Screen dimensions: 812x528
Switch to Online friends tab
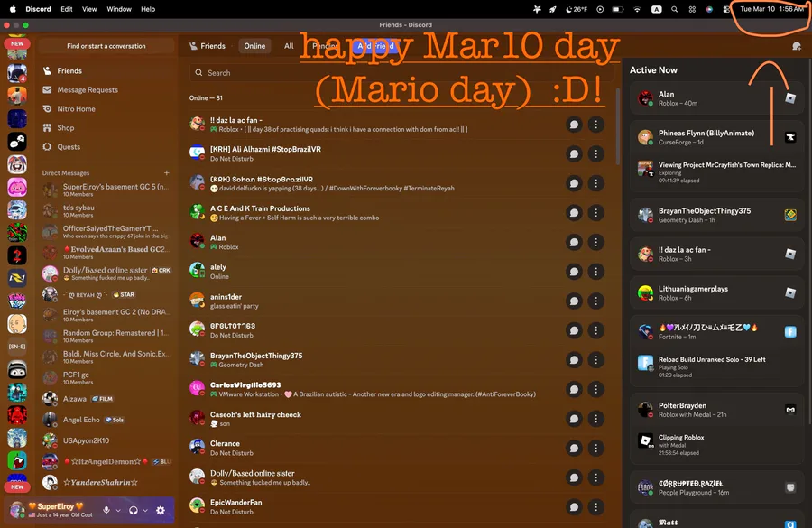tap(254, 46)
